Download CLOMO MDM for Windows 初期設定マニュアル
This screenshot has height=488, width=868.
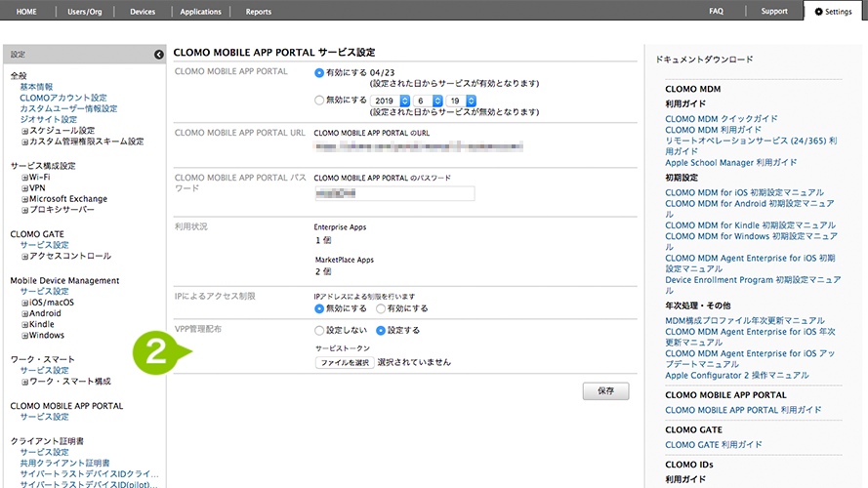click(x=751, y=241)
